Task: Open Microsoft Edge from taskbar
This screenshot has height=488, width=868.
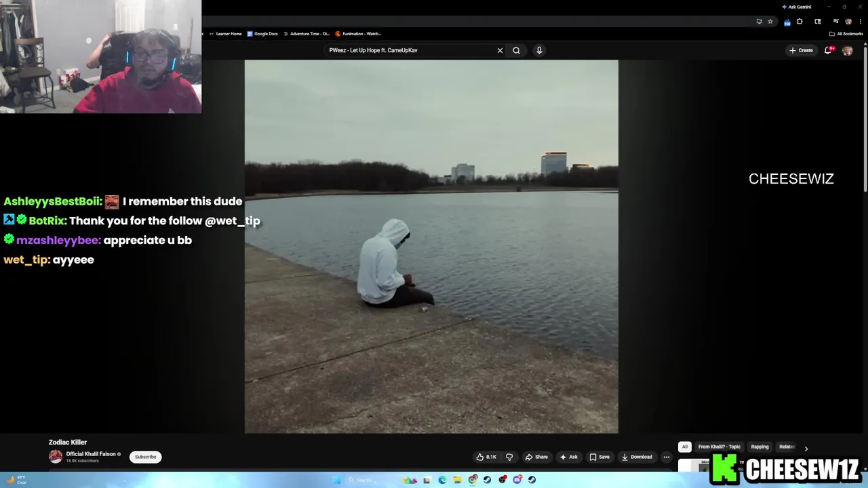Action: (x=442, y=480)
